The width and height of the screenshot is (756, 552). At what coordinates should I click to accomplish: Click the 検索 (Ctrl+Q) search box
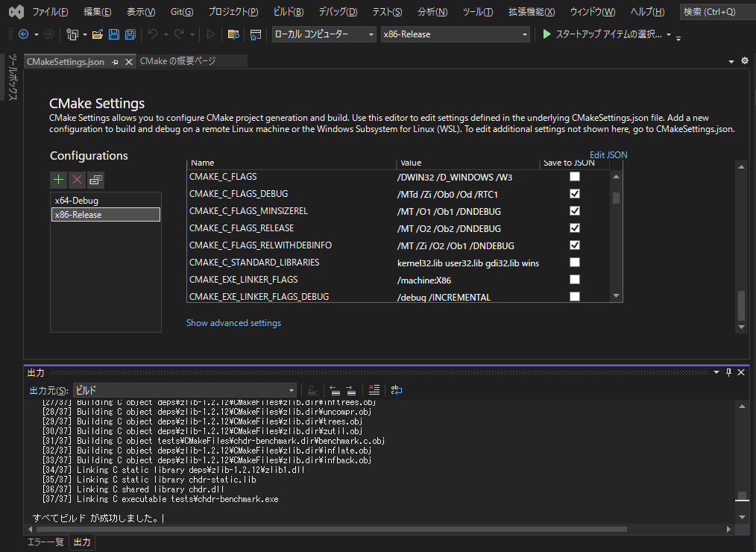tap(713, 12)
